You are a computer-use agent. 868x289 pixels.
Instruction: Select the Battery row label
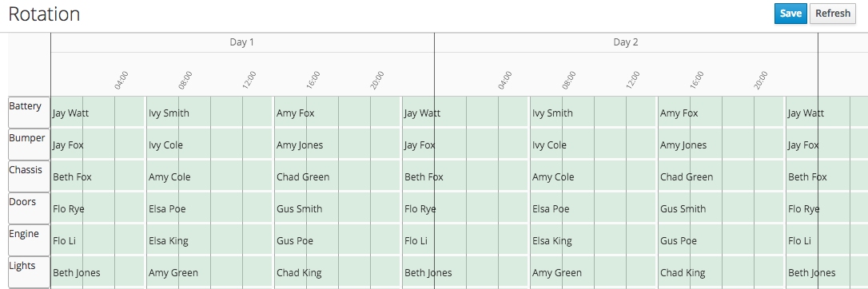pyautogui.click(x=29, y=113)
